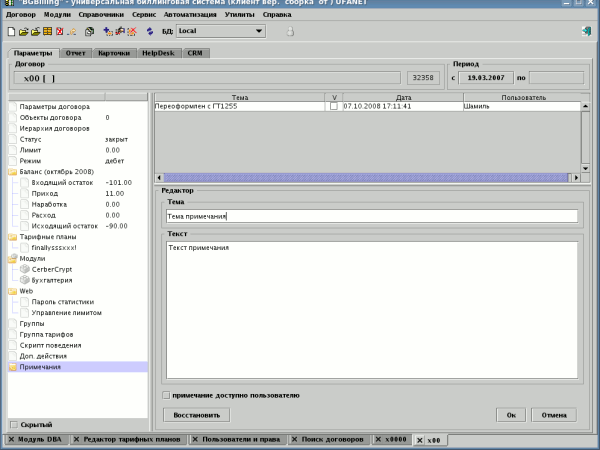Collapse the Баланс (октябрь 2008) tree folder
600x450 pixels.
pos(13,172)
